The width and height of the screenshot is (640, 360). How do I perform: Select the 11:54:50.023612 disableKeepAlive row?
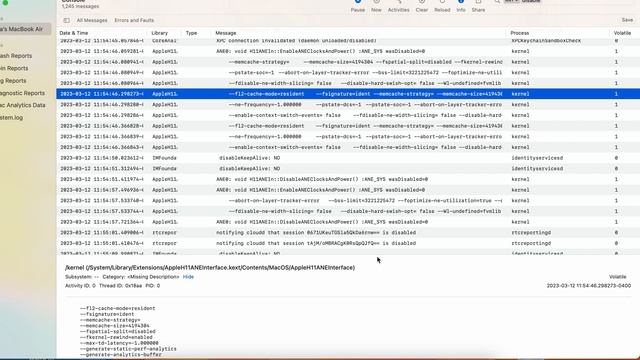(348, 158)
